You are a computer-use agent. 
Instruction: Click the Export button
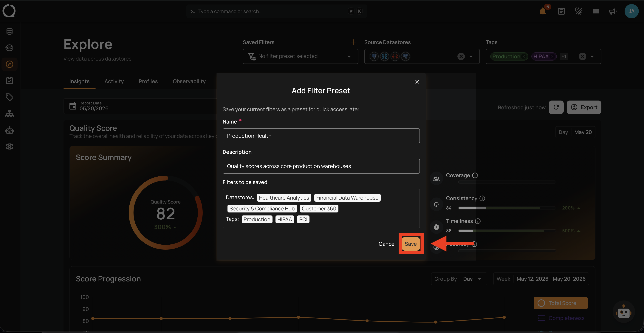(x=584, y=107)
